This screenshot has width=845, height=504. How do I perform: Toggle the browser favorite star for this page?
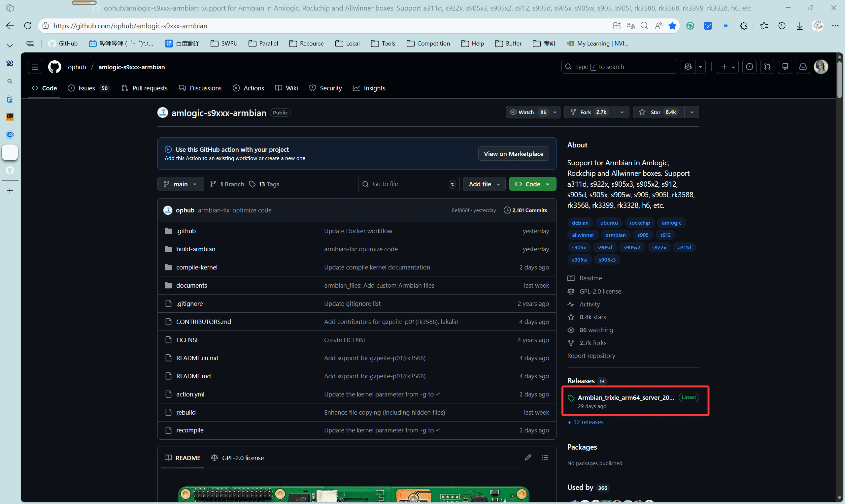(x=672, y=26)
